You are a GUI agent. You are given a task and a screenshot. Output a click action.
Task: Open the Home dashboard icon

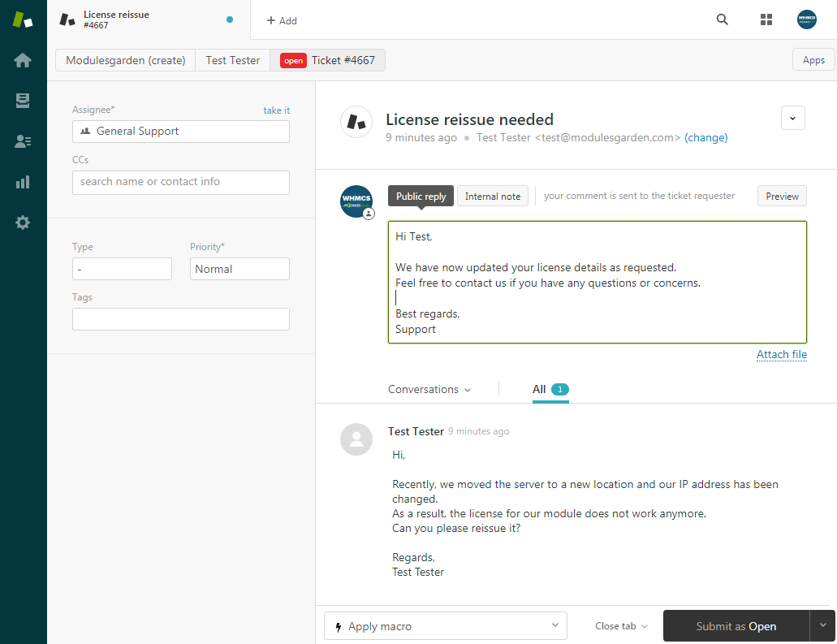click(23, 60)
